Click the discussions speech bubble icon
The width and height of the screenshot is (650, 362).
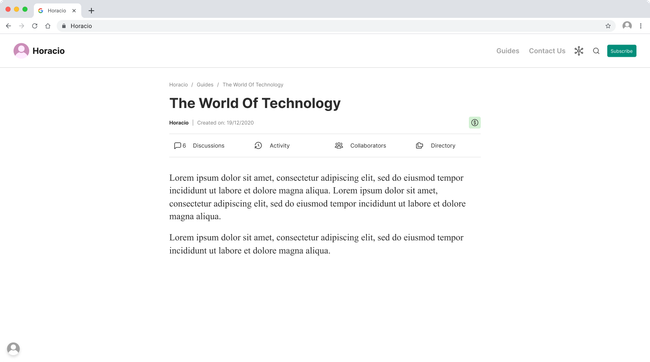pos(177,146)
